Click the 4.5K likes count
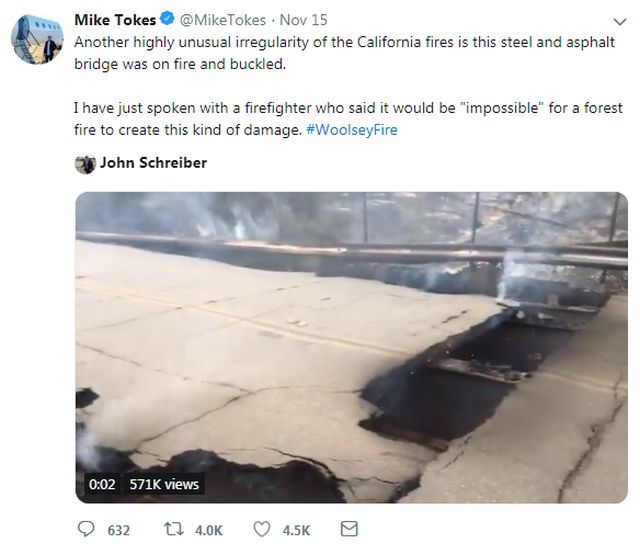 tap(296, 530)
